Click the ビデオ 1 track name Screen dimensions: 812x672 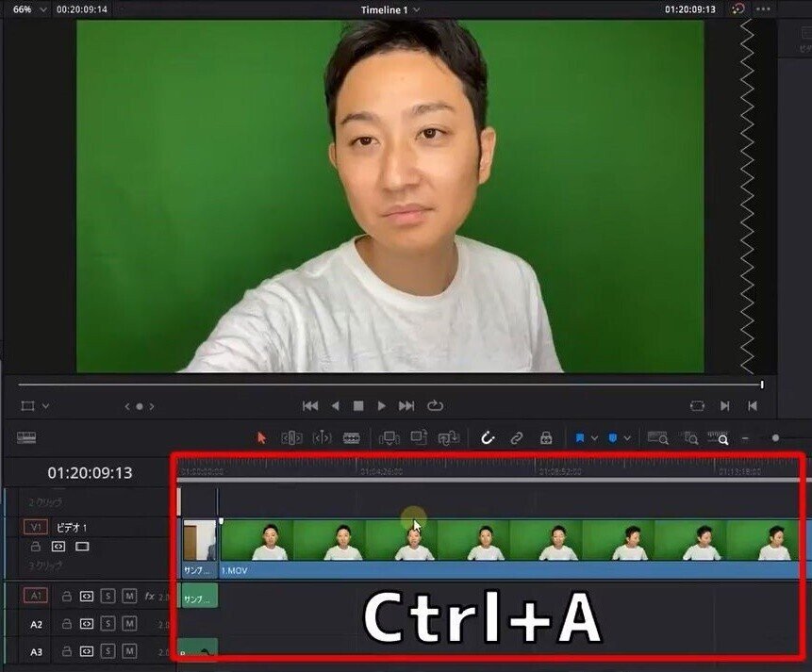[x=72, y=528]
